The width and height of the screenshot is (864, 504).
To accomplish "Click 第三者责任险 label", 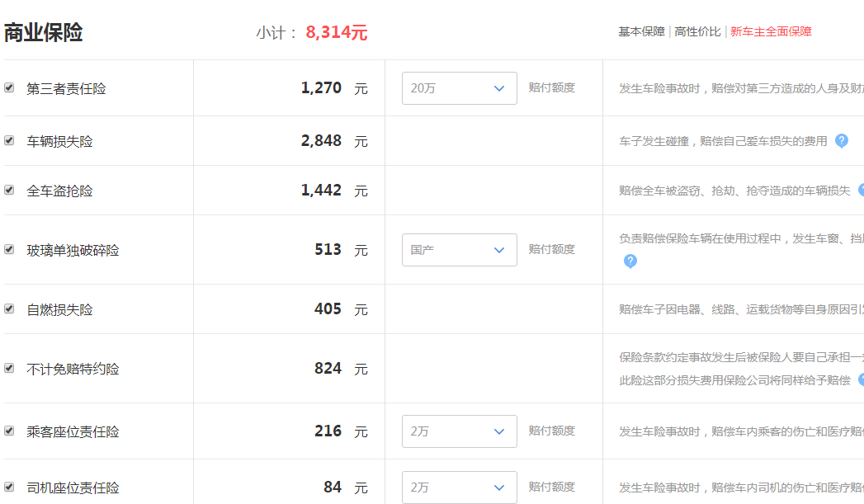I will tap(66, 89).
